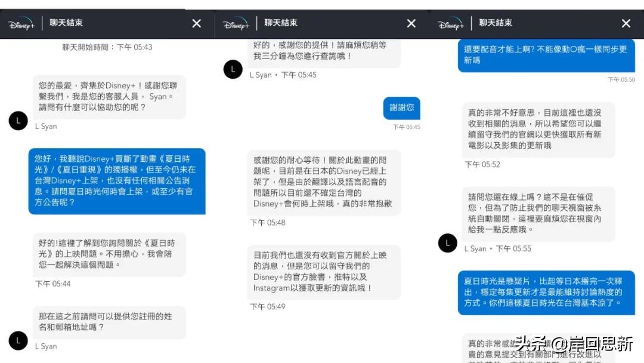Image resolution: width=644 pixels, height=363 pixels.
Task: Close the chat window containing the 謝謝您 reply
Action: click(x=411, y=23)
